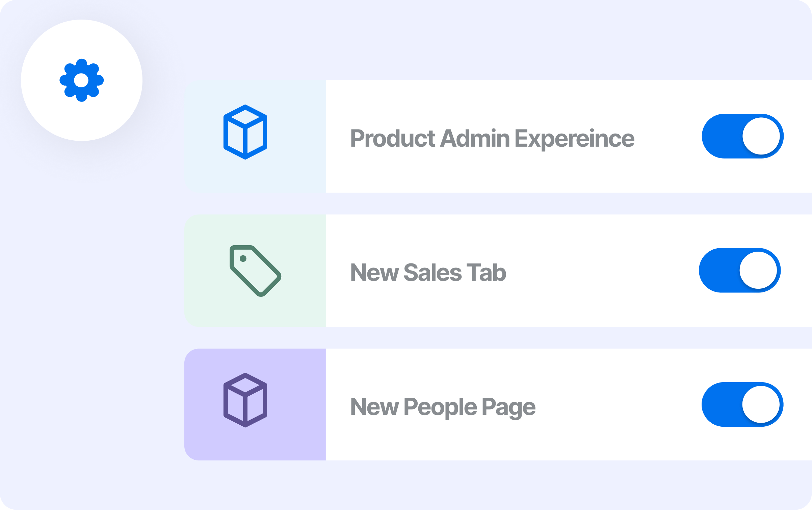812x510 pixels.
Task: Click the New Sales Tab label
Action: pyautogui.click(x=428, y=273)
